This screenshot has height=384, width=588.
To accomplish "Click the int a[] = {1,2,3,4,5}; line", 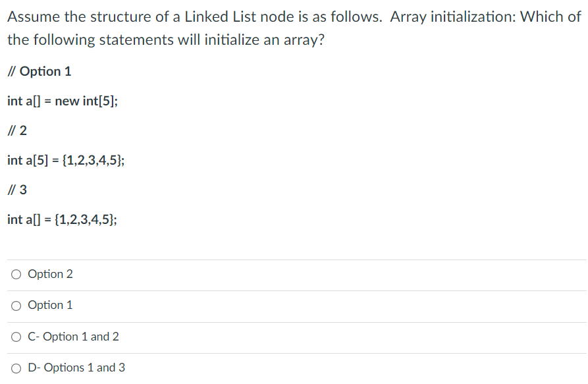I will 63,219.
